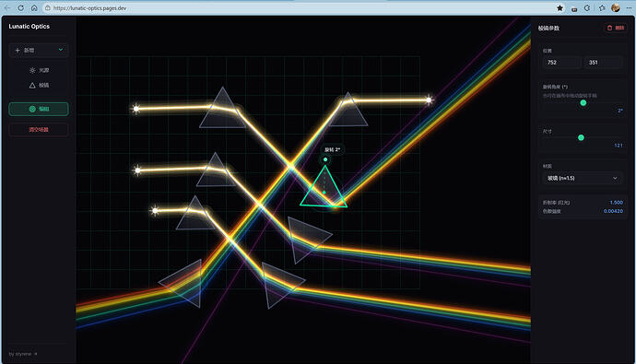View site info via the lock icon
This screenshot has height=364, width=636.
[47, 7]
